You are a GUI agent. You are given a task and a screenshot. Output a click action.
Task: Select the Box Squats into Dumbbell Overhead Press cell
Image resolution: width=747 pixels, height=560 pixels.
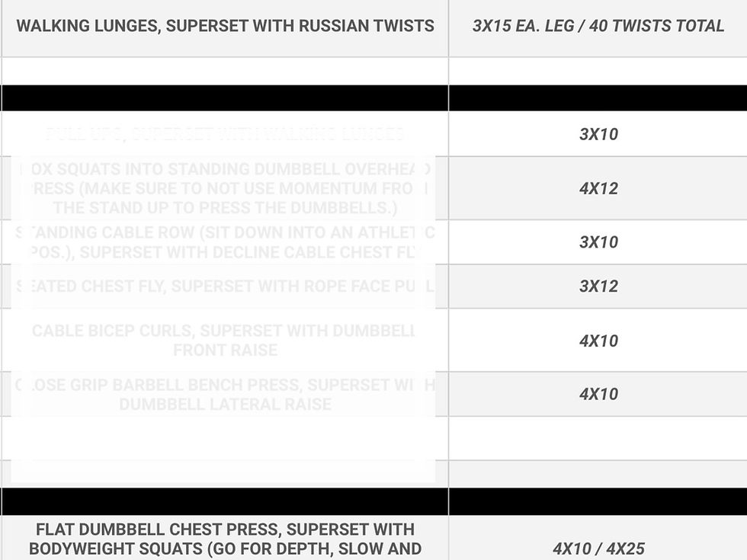[225, 188]
